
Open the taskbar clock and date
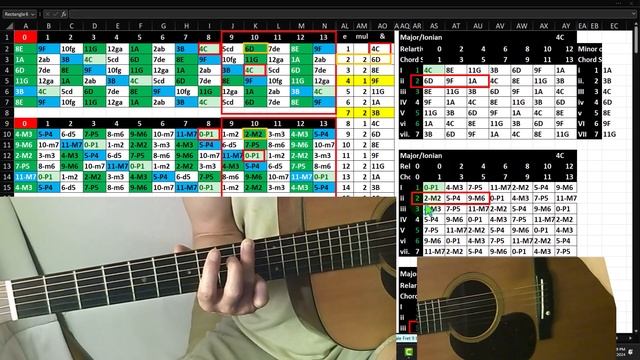click(x=621, y=351)
